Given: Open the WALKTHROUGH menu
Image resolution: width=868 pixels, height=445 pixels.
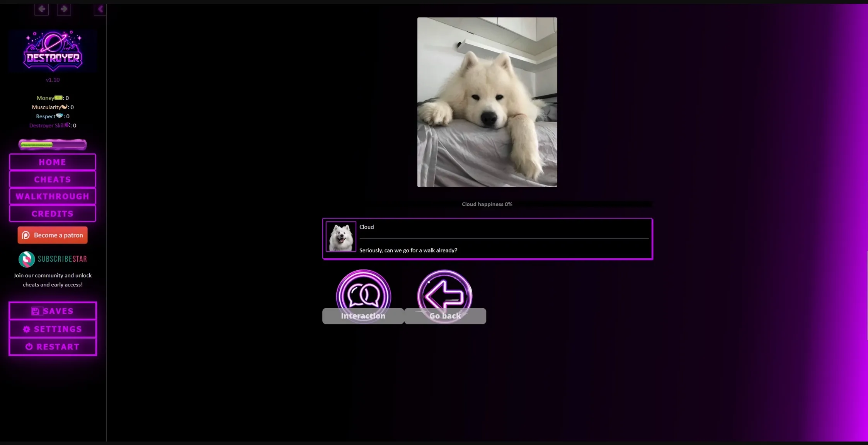Looking at the screenshot, I should point(53,196).
